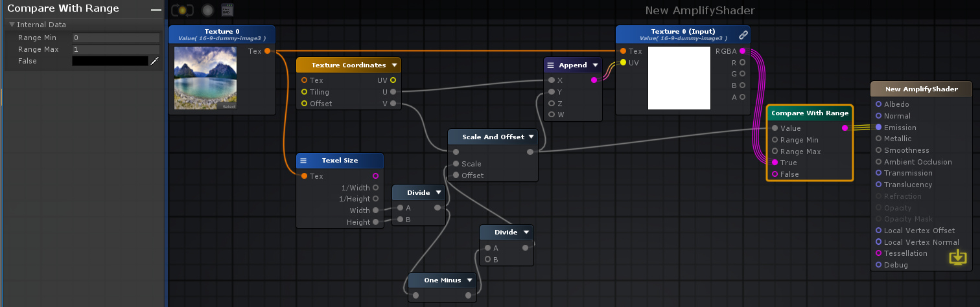This screenshot has height=307, width=980.
Task: Click the 1/Height output label
Action: point(354,199)
